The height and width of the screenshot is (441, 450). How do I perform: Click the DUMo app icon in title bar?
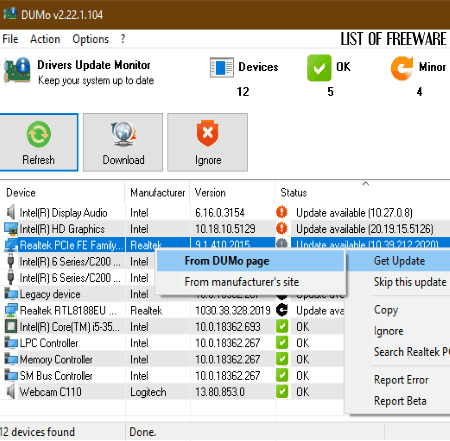click(x=10, y=14)
